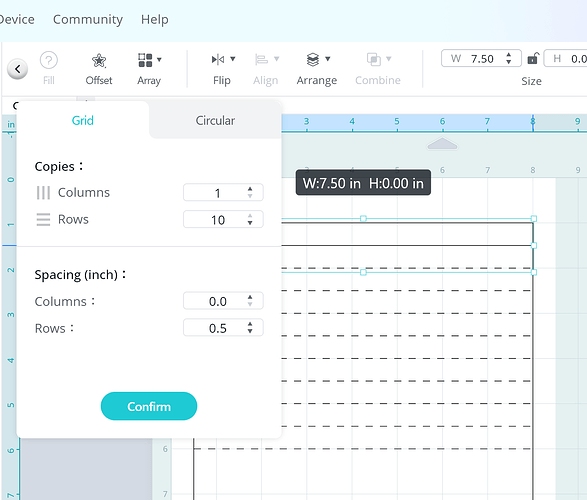Click the Align icon in toolbar
The image size is (587, 500).
click(x=261, y=59)
